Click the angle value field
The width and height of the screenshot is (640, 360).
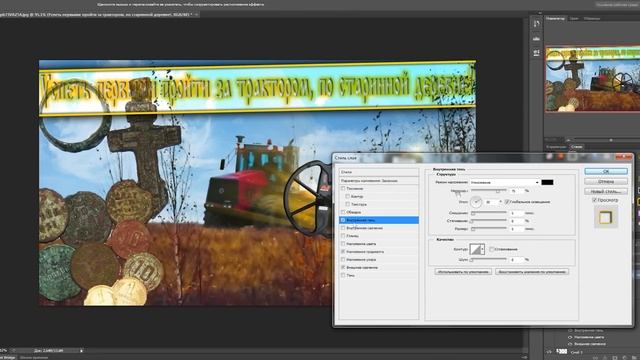tap(491, 202)
